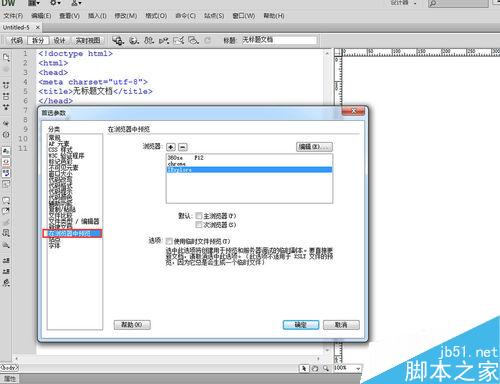Screen dimensions: 500x384
Task: Select chrome in browser list
Action: point(249,164)
